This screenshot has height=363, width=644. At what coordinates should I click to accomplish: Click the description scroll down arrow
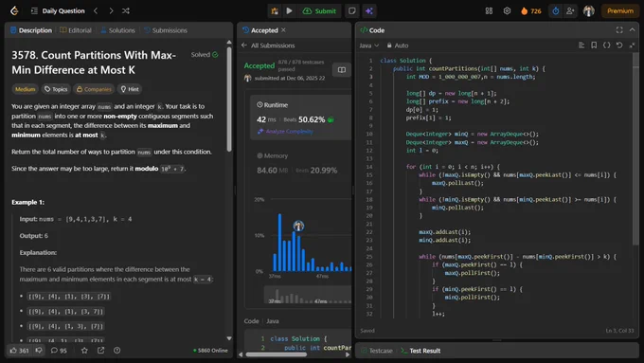[229, 338]
